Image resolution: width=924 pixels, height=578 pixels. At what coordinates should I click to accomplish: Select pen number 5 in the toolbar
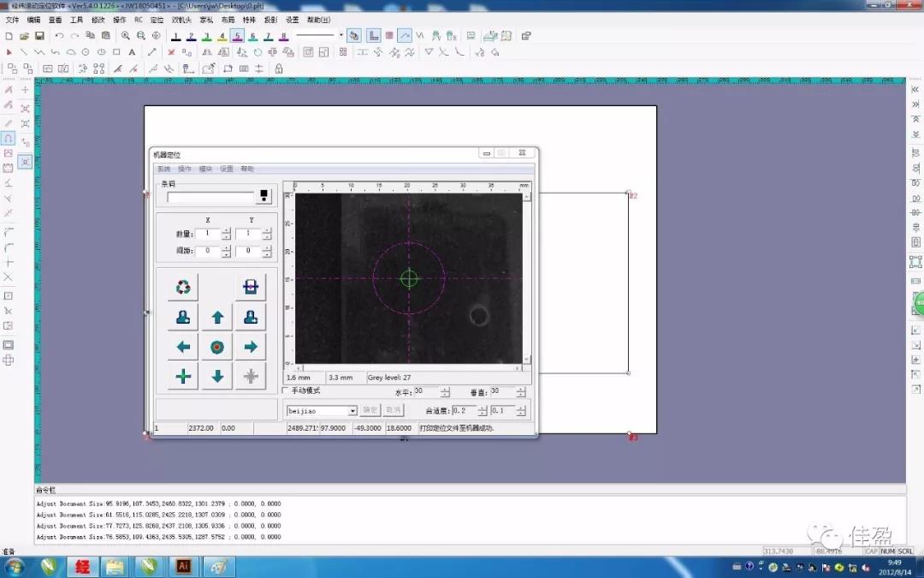click(x=237, y=36)
